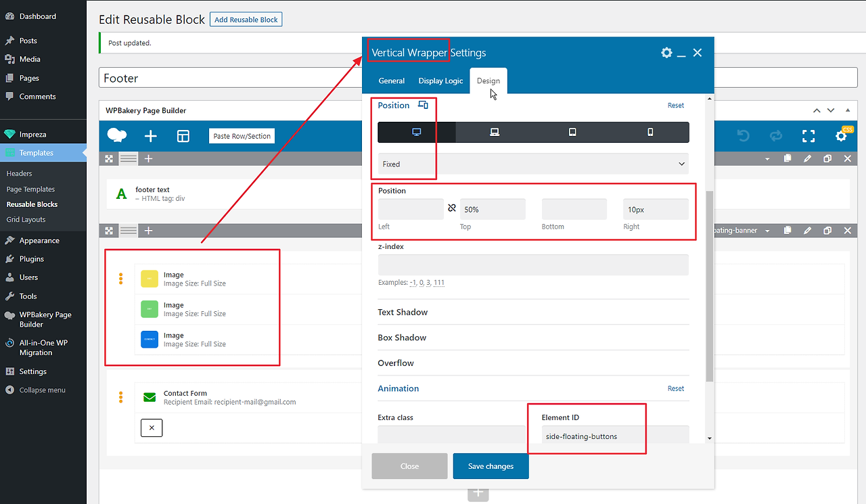Click the orange dots handle beside Contact Form
The height and width of the screenshot is (504, 866).
tap(121, 397)
